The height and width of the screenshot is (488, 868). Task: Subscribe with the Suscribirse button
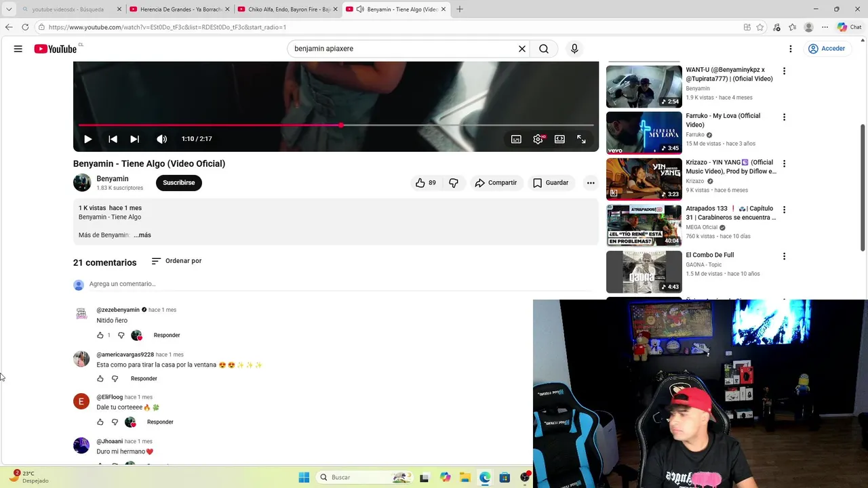point(179,182)
